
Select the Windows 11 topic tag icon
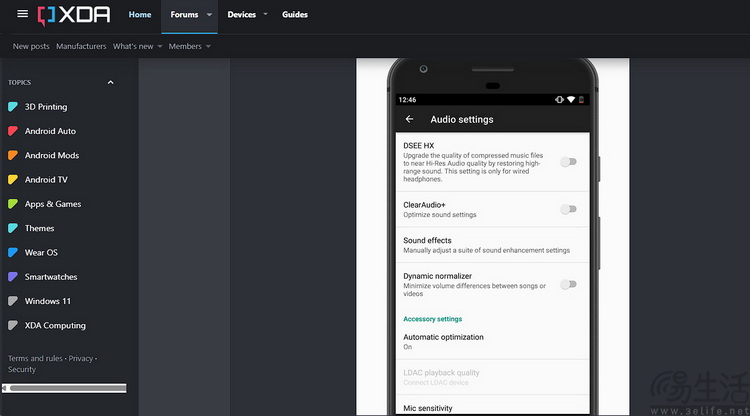pyautogui.click(x=13, y=301)
